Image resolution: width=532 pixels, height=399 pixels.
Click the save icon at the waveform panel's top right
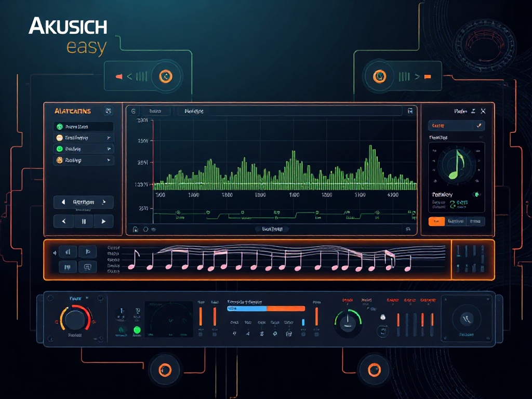coord(410,111)
